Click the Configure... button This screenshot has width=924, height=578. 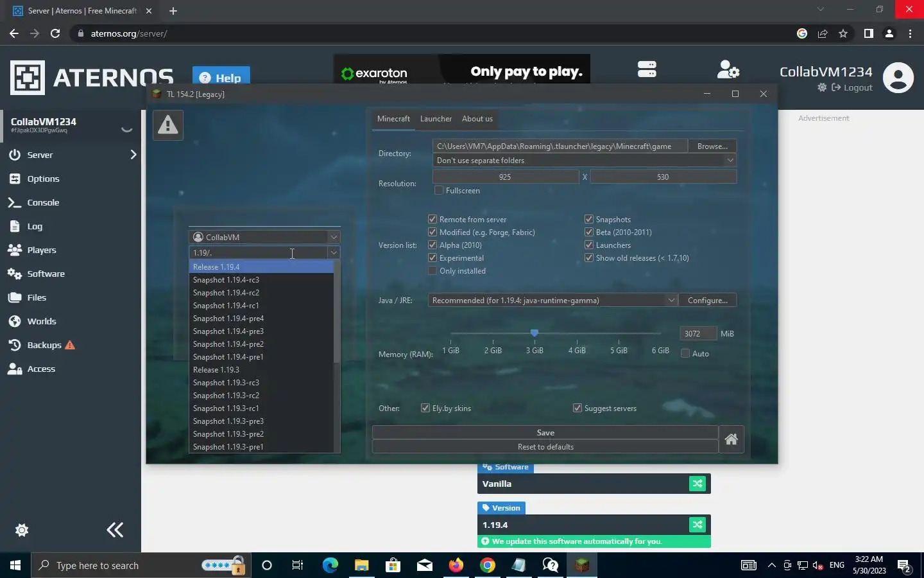tap(708, 300)
